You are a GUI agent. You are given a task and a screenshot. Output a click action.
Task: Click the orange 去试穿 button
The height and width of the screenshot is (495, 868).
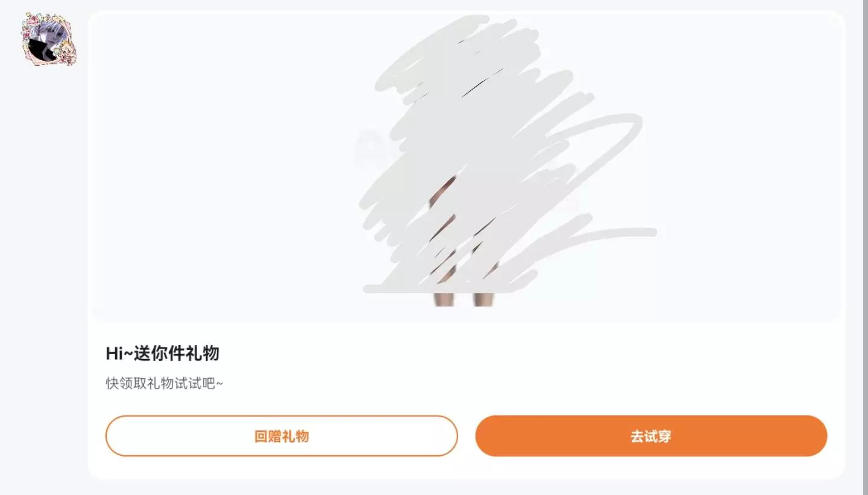(x=651, y=436)
